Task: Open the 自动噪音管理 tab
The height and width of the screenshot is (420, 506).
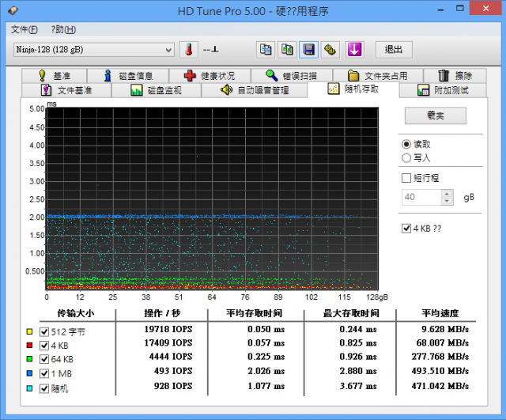Action: coord(255,90)
